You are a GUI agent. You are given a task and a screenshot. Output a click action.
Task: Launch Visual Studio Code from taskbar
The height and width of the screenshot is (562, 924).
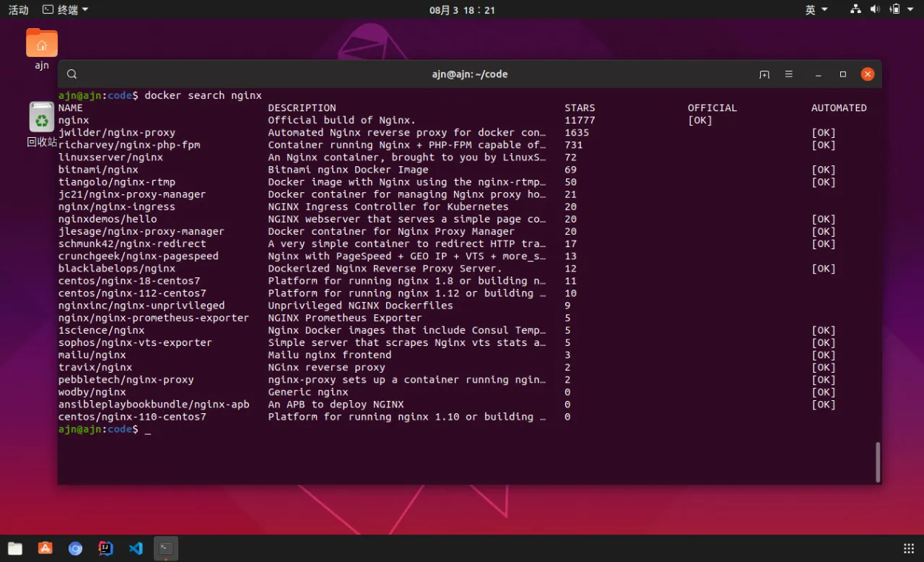(136, 548)
